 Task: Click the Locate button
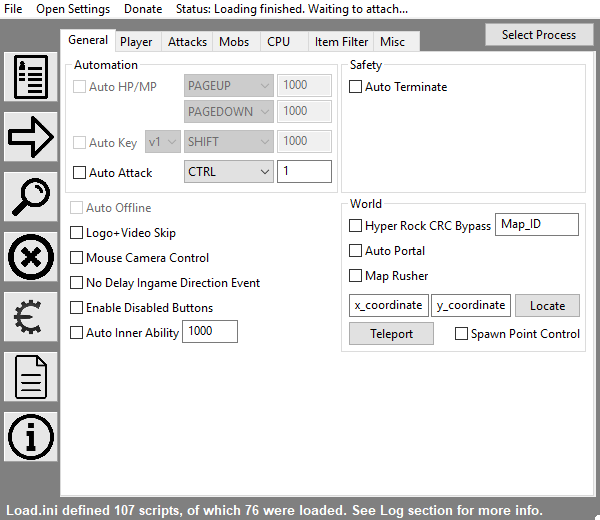[x=547, y=305]
